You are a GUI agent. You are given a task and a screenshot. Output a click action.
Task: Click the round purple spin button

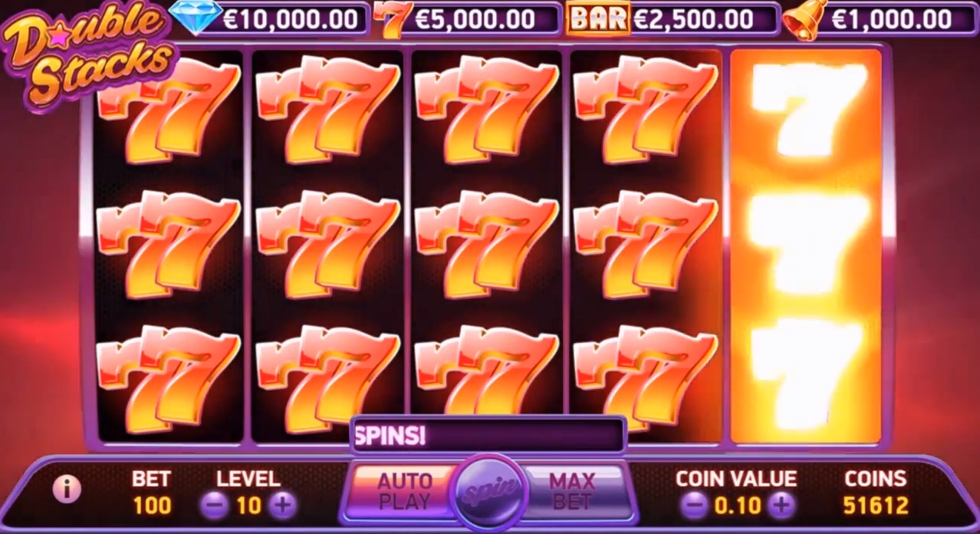pyautogui.click(x=490, y=489)
